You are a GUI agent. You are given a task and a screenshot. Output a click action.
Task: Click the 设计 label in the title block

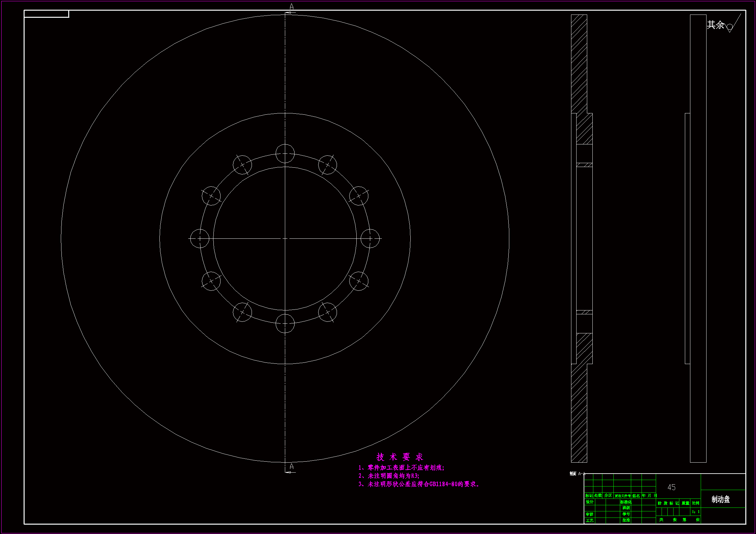(589, 502)
